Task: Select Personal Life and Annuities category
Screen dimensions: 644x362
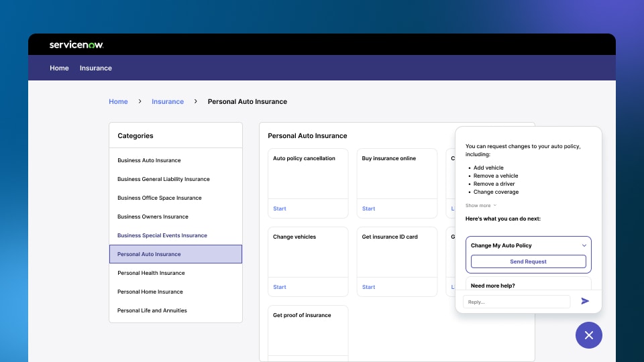Action: point(176,310)
